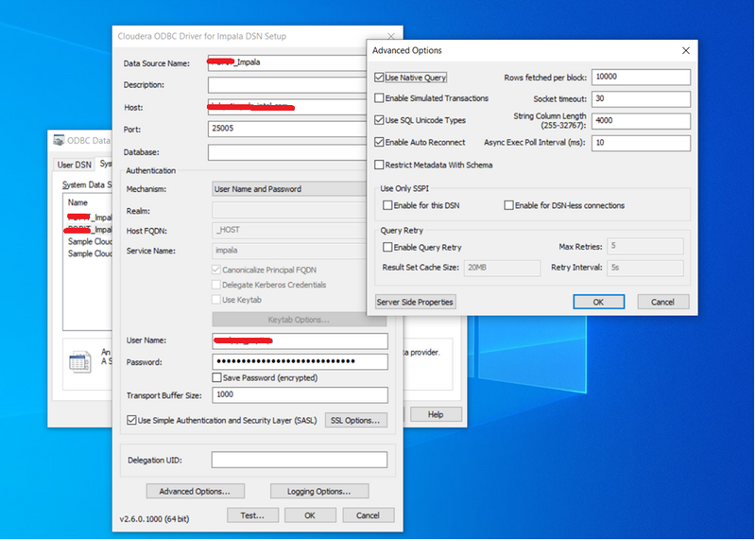
Task: Select the second Sample Cloudera row
Action: pos(89,253)
